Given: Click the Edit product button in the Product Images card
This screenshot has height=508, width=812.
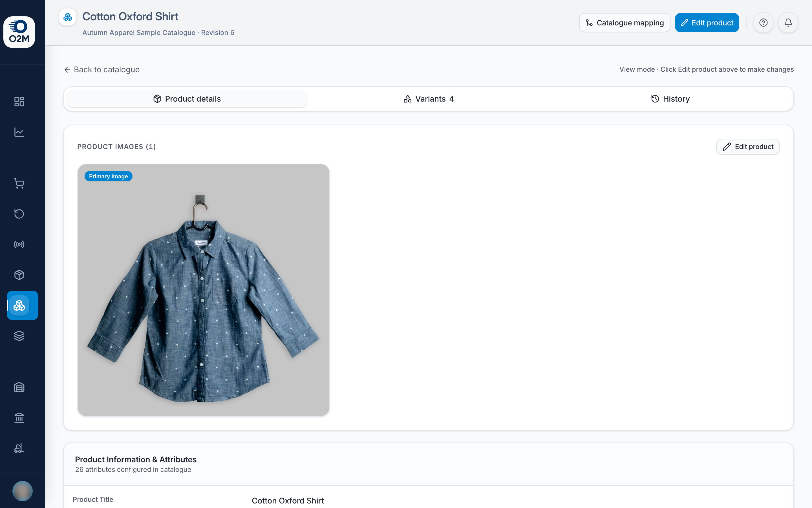Looking at the screenshot, I should pos(748,147).
